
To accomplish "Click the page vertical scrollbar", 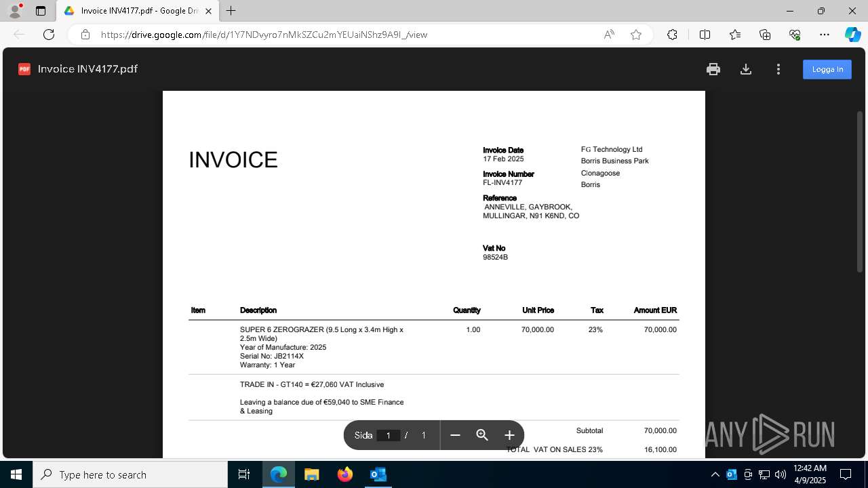I will (x=860, y=192).
